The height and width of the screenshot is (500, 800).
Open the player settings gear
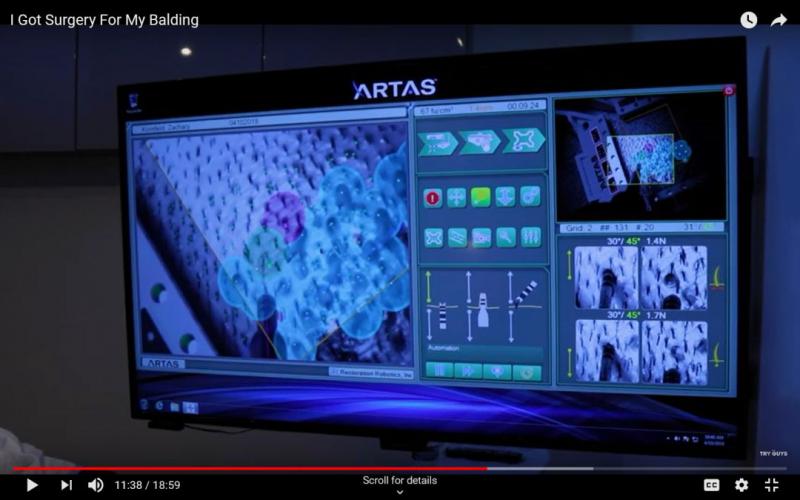tap(741, 485)
